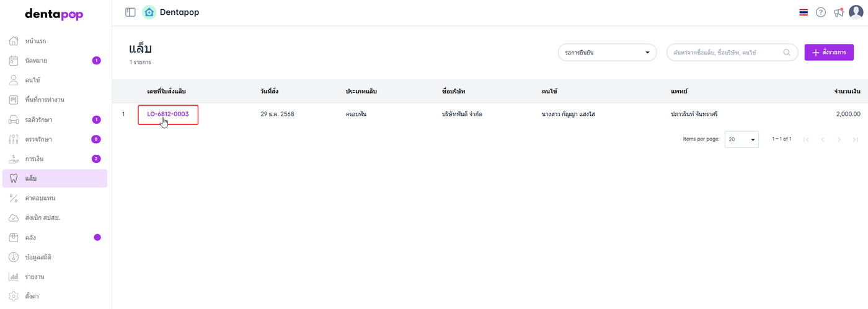The height and width of the screenshot is (309, 868).
Task: Open ตั้งค่า settings in sidebar
Action: tap(32, 296)
